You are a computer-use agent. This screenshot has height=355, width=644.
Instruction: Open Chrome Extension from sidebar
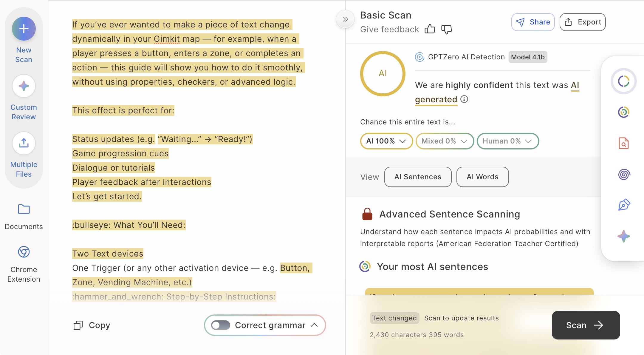24,252
